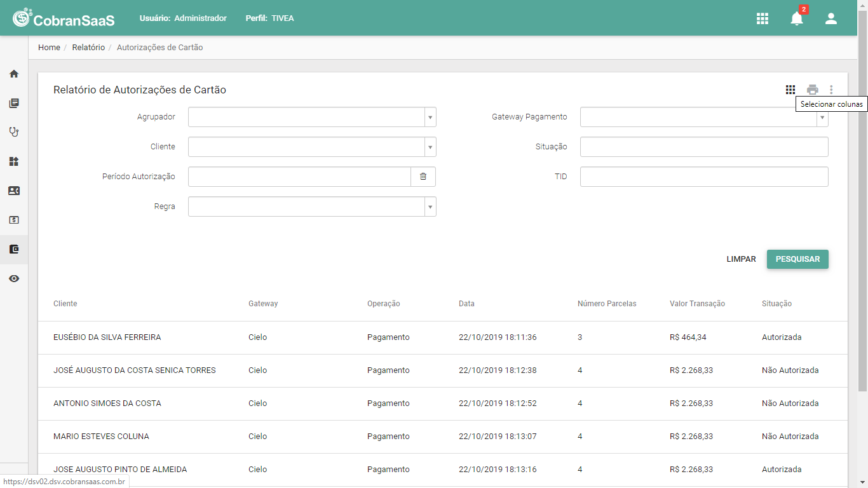Print the report with the printer icon
This screenshot has height=488, width=868.
[813, 90]
